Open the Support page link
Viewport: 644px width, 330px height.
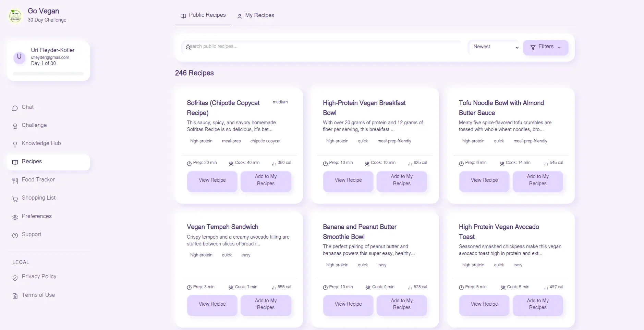point(48,234)
